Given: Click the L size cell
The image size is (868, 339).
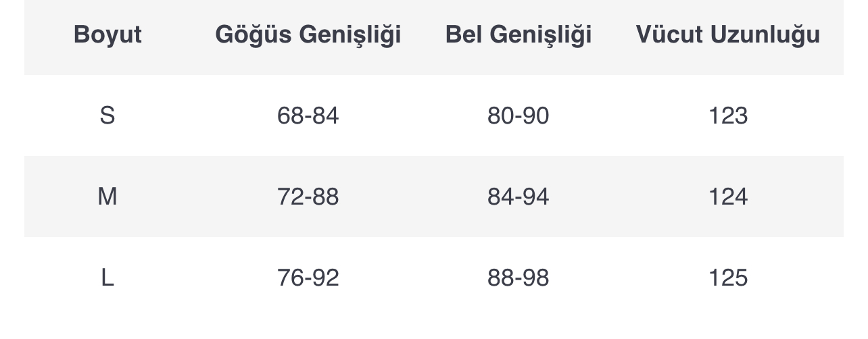Looking at the screenshot, I should (x=107, y=278).
